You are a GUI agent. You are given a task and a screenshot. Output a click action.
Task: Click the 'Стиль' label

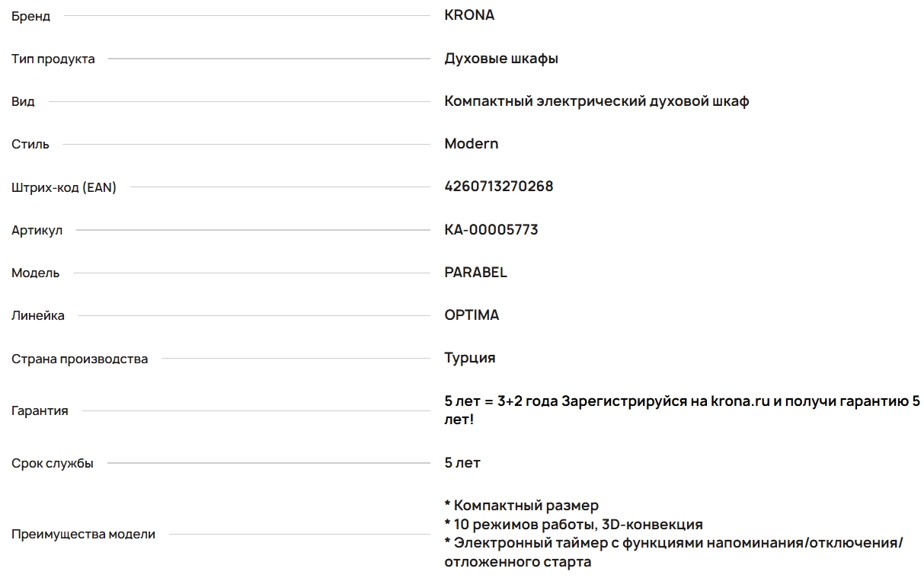[x=30, y=145]
